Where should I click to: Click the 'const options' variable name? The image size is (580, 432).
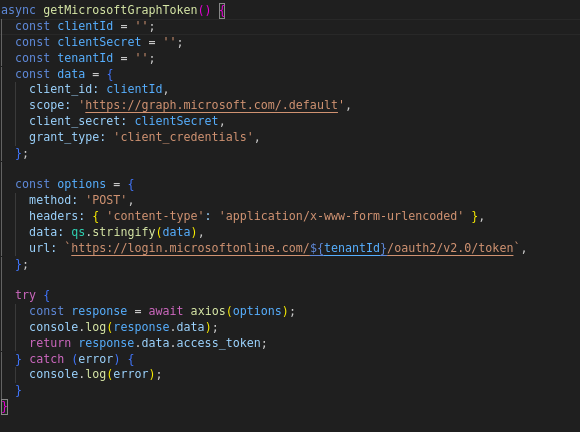pos(81,184)
